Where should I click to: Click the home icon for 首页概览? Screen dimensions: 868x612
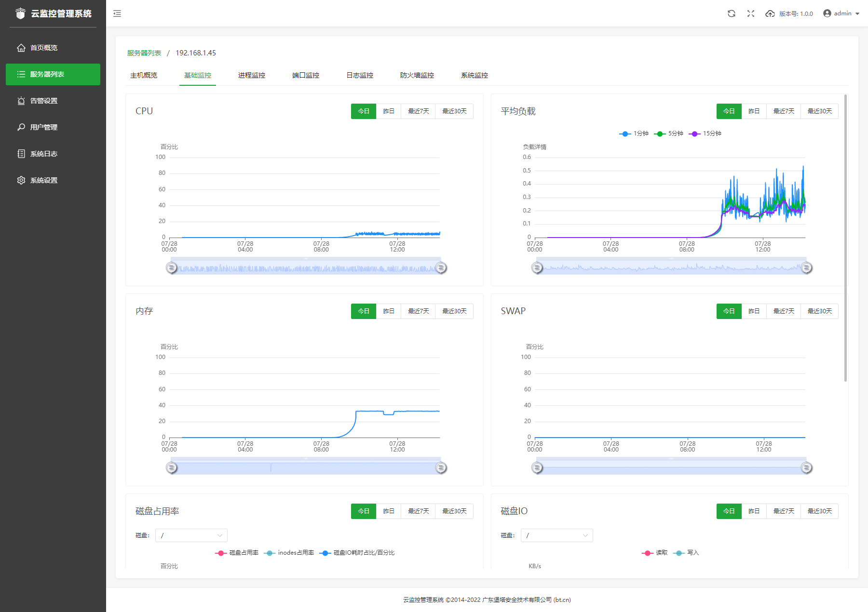pyautogui.click(x=21, y=48)
